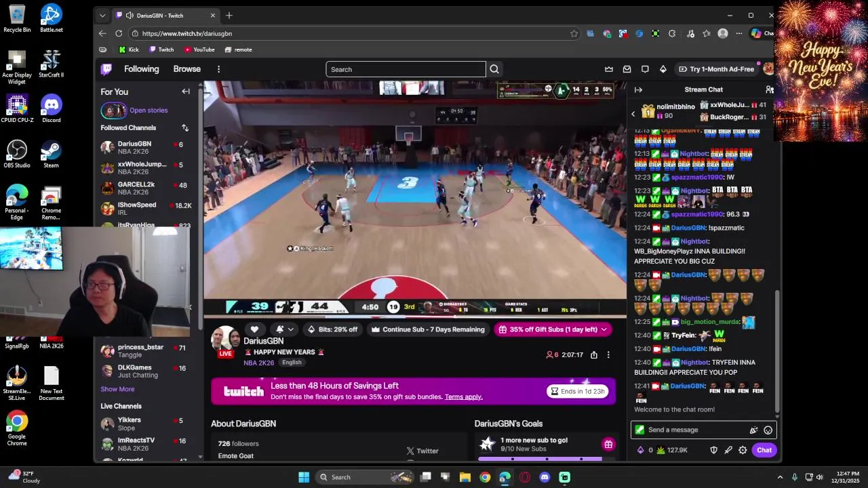Click Try 1-Month Ad-Free button
This screenshot has width=868, height=488.
(716, 69)
